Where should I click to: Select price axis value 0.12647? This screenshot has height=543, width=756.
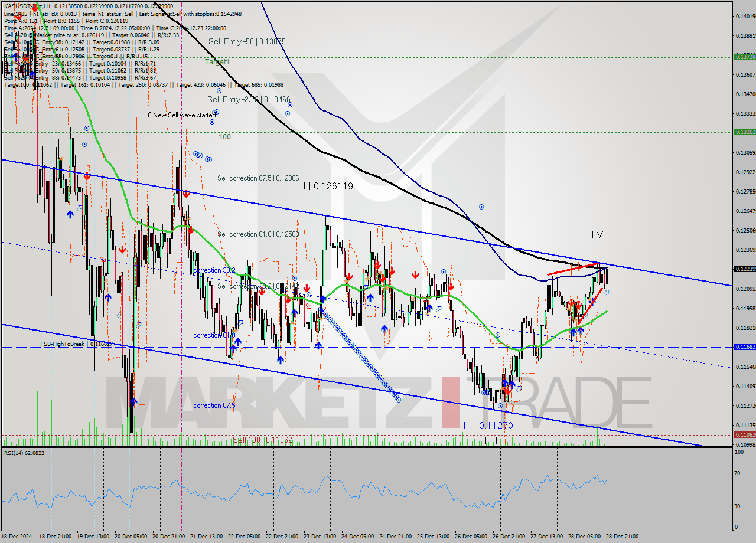pos(745,211)
